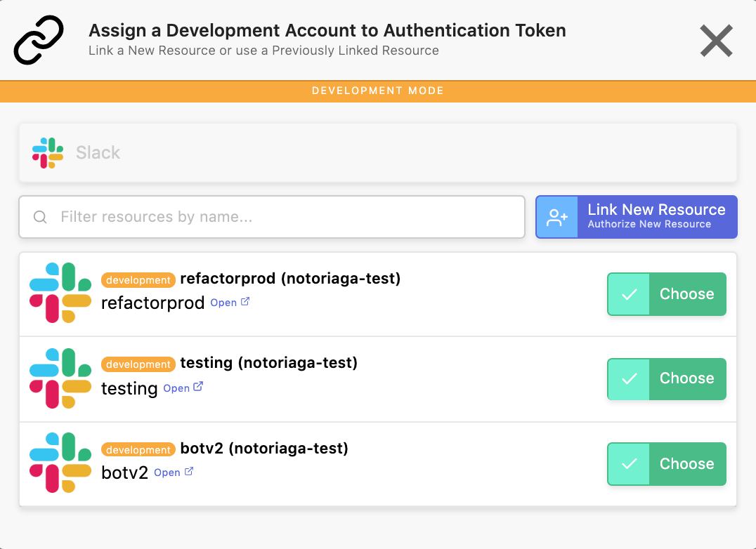The height and width of the screenshot is (549, 756).
Task: Click the Slack icon beside refactorprod
Action: [60, 293]
